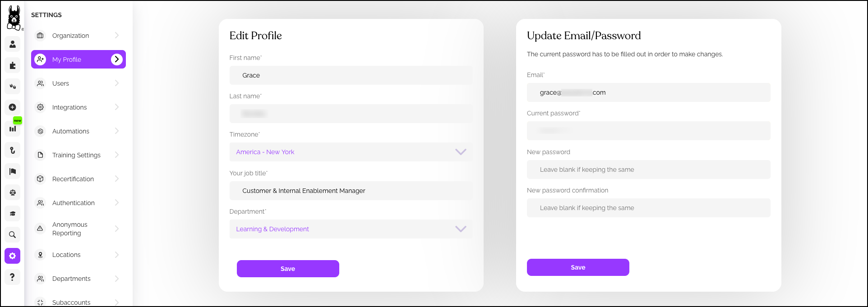Save the Update Email/Password form
The width and height of the screenshot is (868, 307).
tap(578, 267)
